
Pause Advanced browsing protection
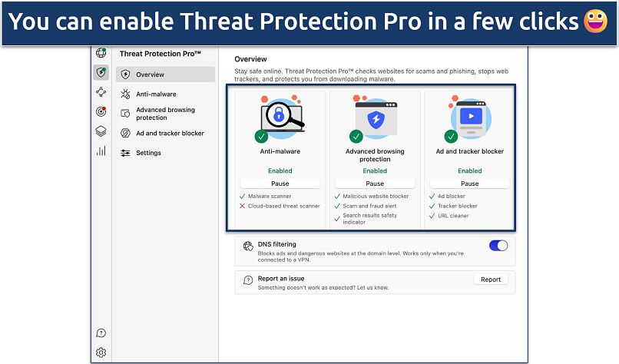click(x=375, y=184)
